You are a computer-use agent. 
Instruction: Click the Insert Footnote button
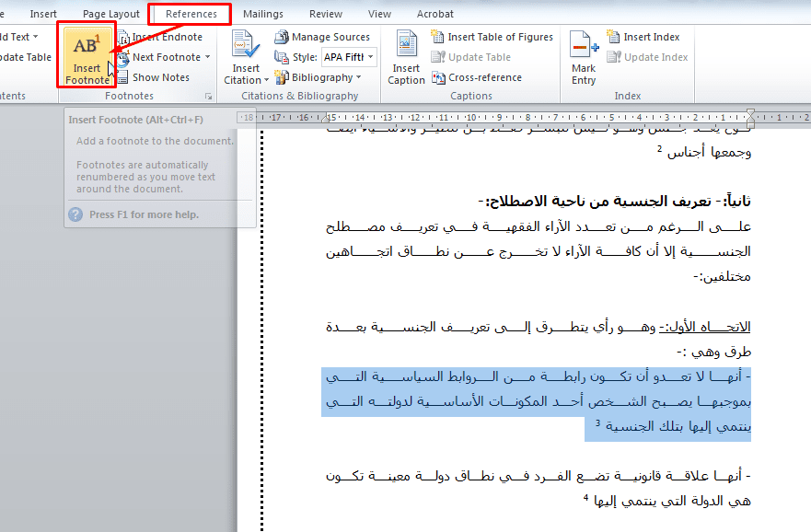[87, 56]
